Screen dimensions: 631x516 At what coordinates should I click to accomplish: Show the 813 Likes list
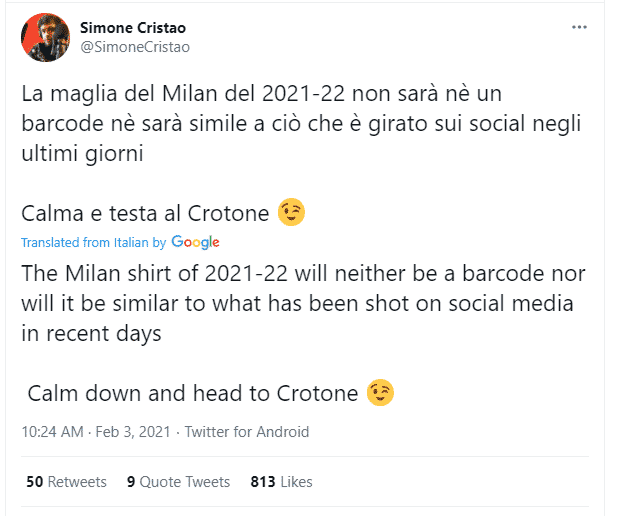[x=281, y=482]
